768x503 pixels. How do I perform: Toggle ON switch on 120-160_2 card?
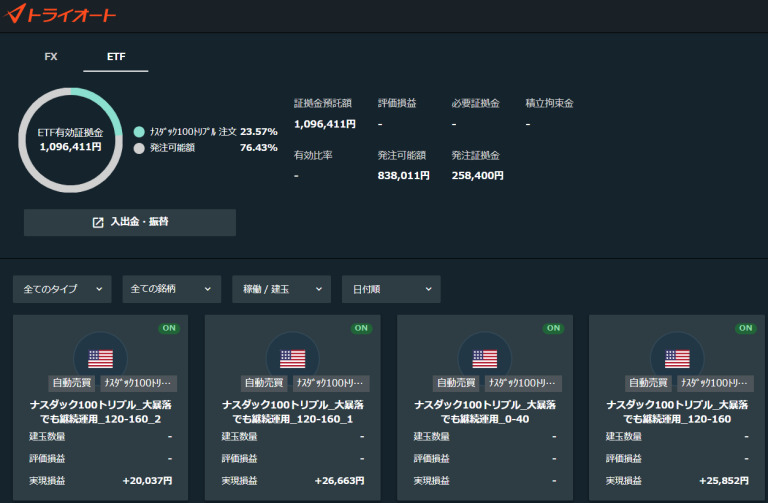(169, 328)
